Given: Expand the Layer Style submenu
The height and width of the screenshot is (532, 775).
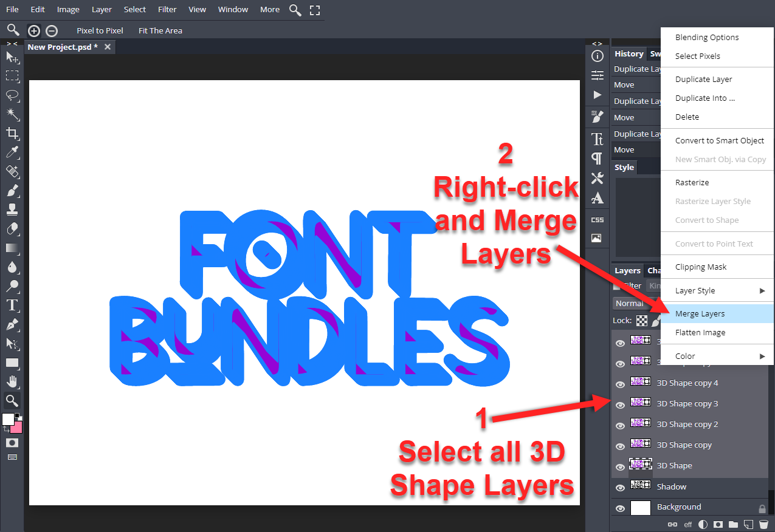Looking at the screenshot, I should 717,290.
